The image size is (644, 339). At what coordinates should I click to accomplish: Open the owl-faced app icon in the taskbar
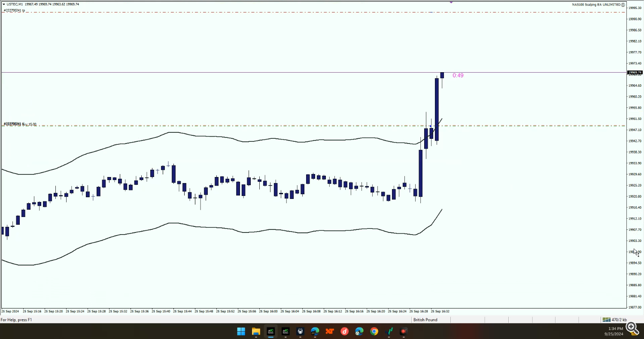pos(300,331)
